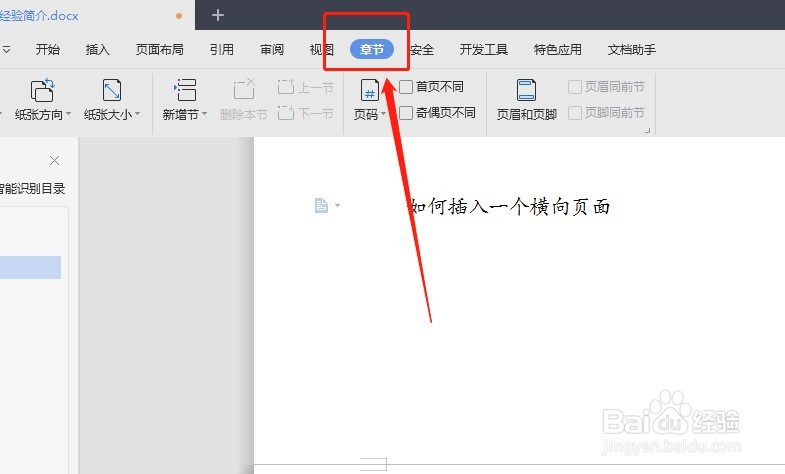785x474 pixels.
Task: Expand the 纸张大小 dropdown arrow
Action: click(138, 114)
